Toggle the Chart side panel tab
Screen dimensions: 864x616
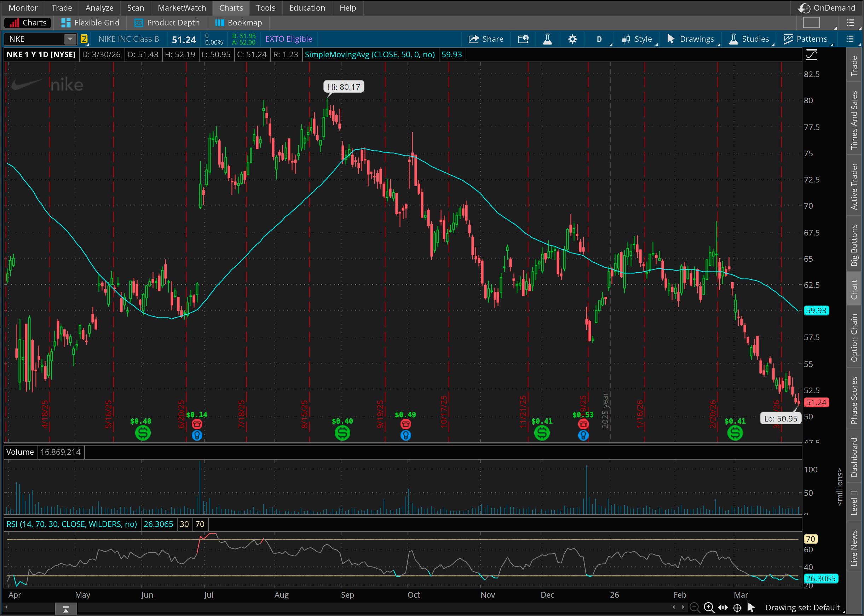pyautogui.click(x=854, y=289)
